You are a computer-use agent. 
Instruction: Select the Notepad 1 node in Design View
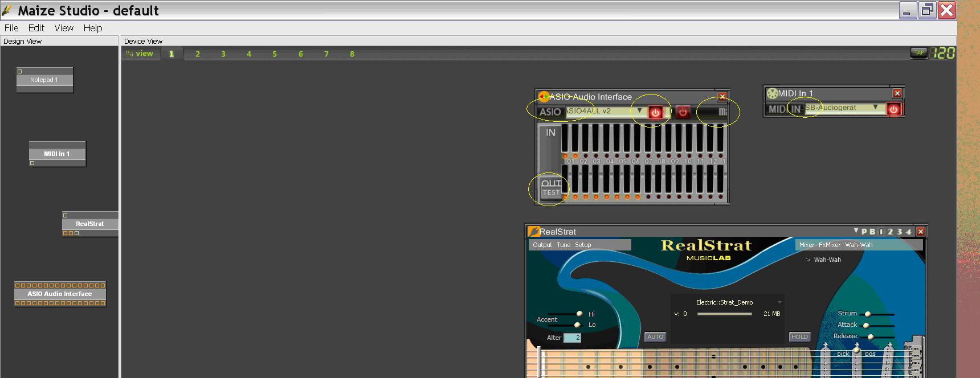[x=44, y=80]
